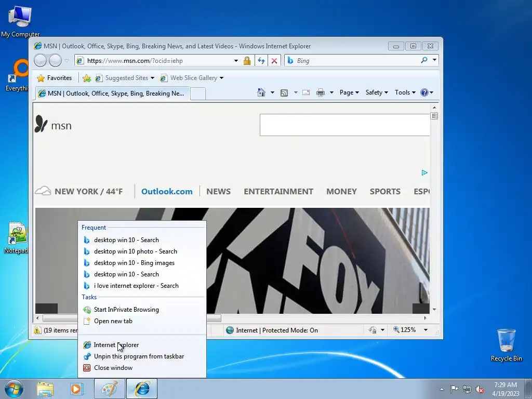Click the IE Forward navigation button
The image size is (532, 399).
tap(55, 61)
